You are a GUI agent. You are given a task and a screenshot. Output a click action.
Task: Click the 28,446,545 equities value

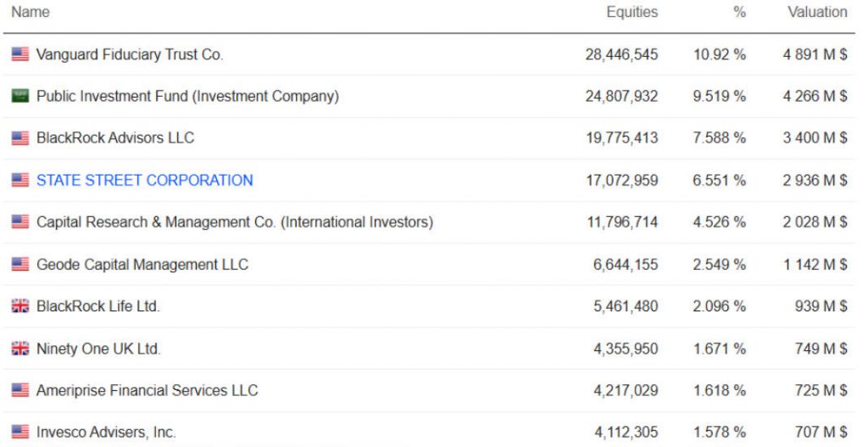[621, 54]
